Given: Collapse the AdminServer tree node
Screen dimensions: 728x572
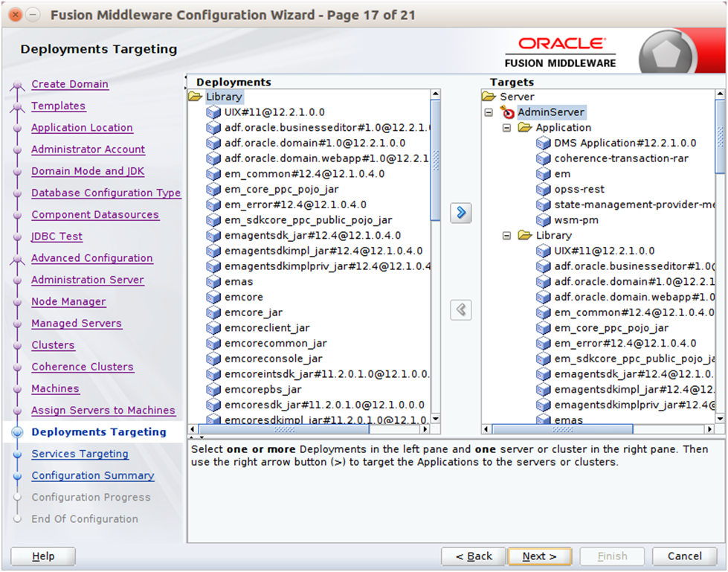Looking at the screenshot, I should (489, 112).
